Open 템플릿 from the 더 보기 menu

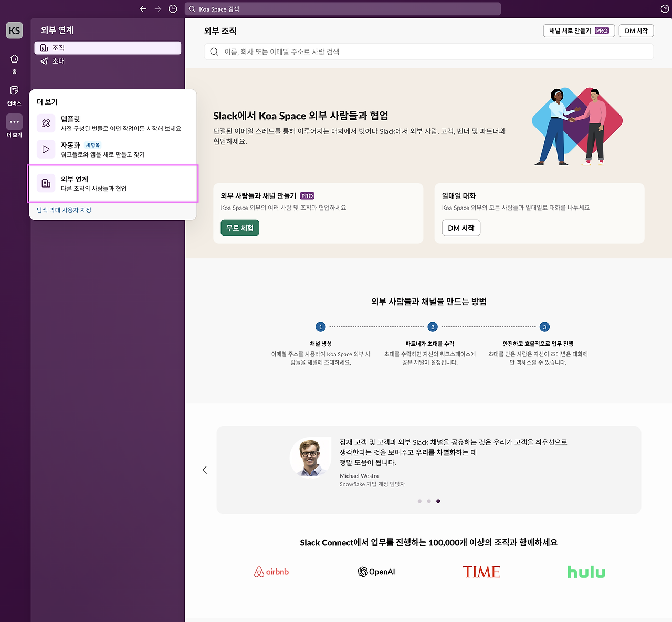(x=113, y=123)
